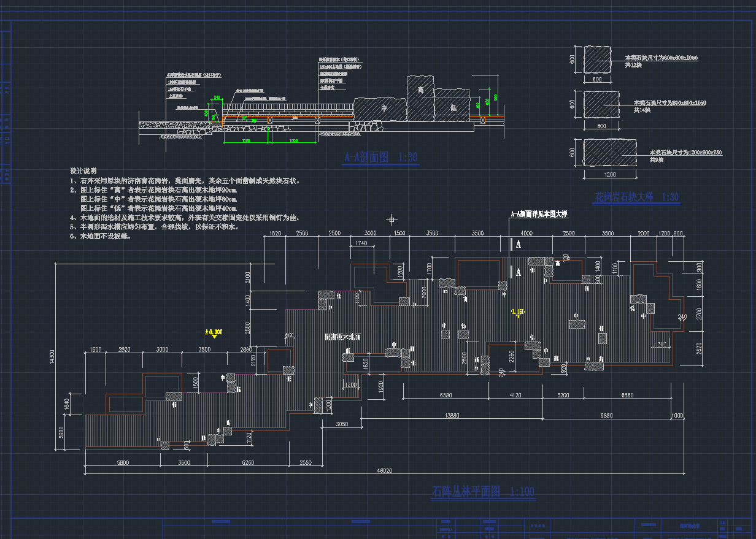Select the A-A剖面详见本图大样 annotation
This screenshot has height=539, width=756.
539,215
